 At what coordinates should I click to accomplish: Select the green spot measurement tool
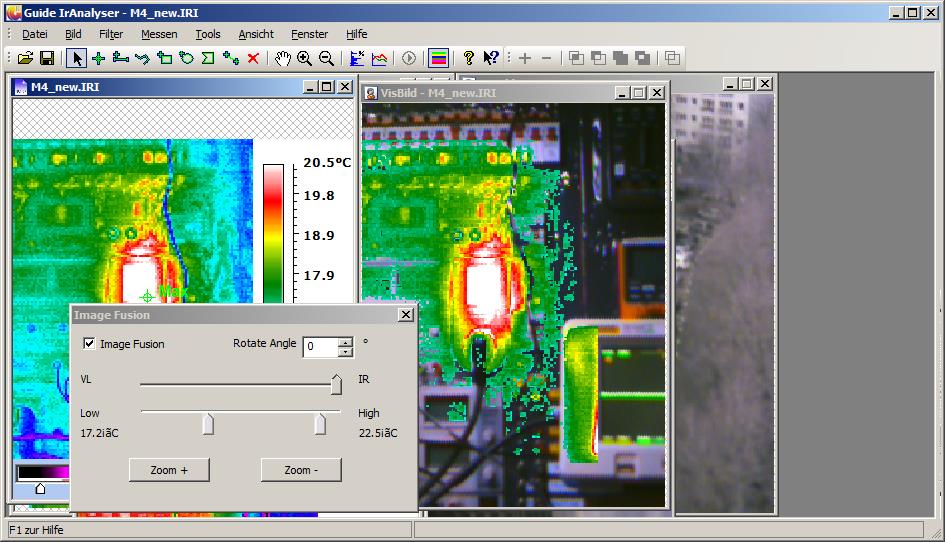pyautogui.click(x=98, y=58)
